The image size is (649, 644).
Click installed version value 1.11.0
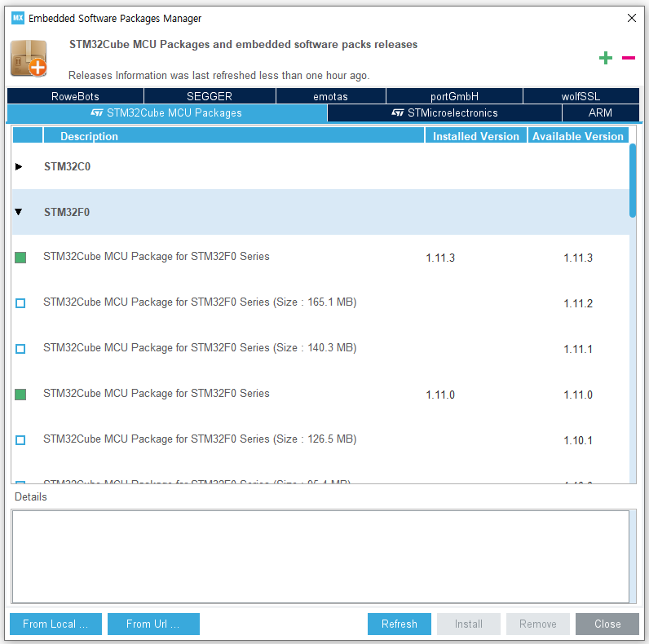pos(440,395)
